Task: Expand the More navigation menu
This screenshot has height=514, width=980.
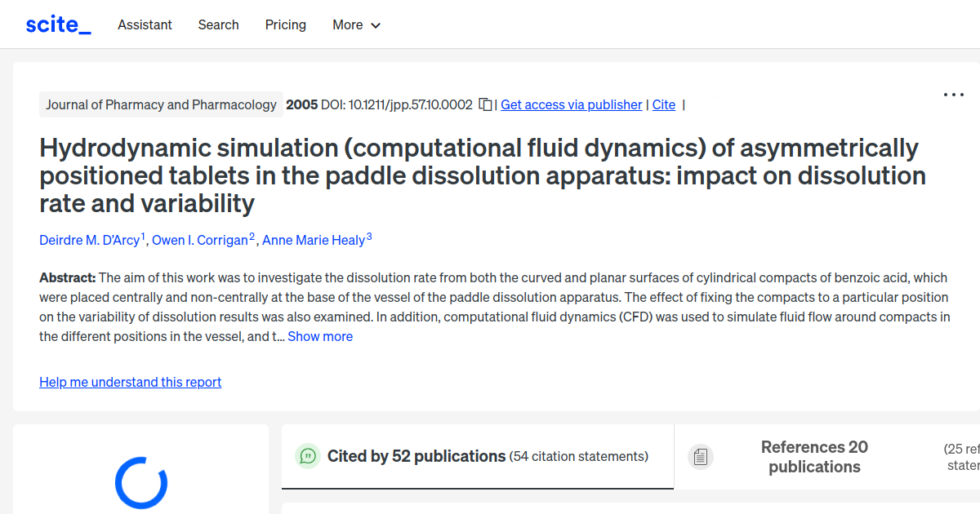Action: [x=356, y=24]
